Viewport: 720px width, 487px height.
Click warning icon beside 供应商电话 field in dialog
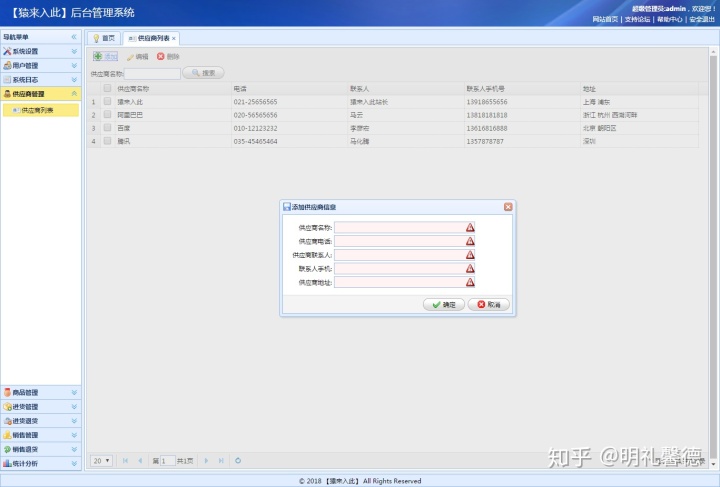pos(470,241)
